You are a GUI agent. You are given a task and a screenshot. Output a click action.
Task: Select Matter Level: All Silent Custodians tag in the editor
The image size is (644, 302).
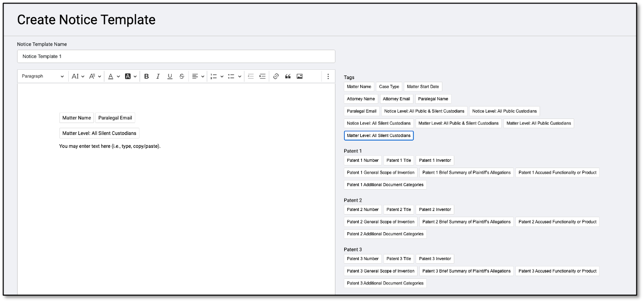point(99,133)
